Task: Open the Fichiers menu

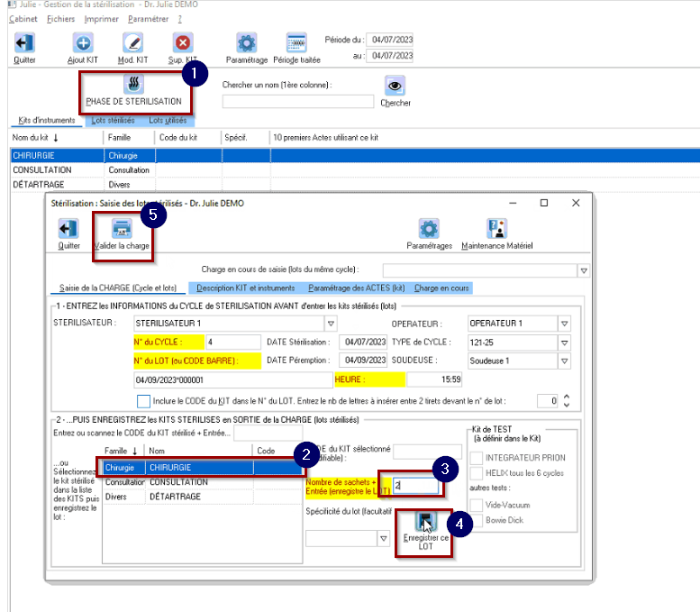Action: pos(60,19)
